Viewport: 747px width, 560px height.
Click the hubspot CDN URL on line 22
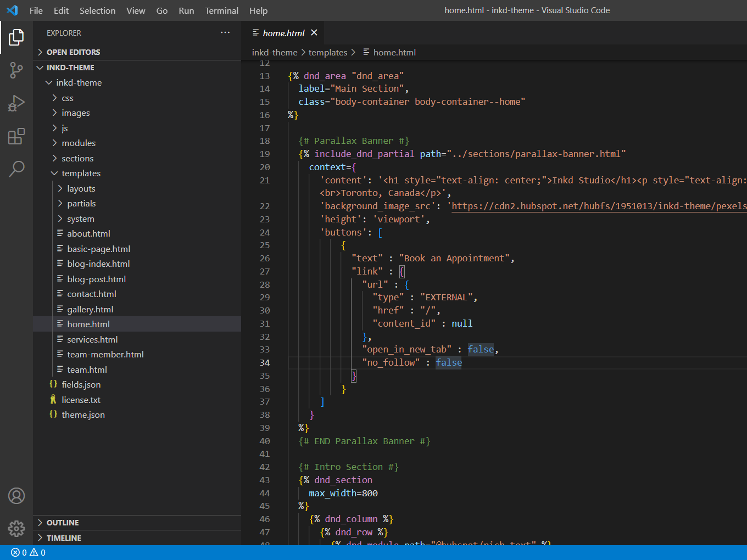click(x=599, y=206)
